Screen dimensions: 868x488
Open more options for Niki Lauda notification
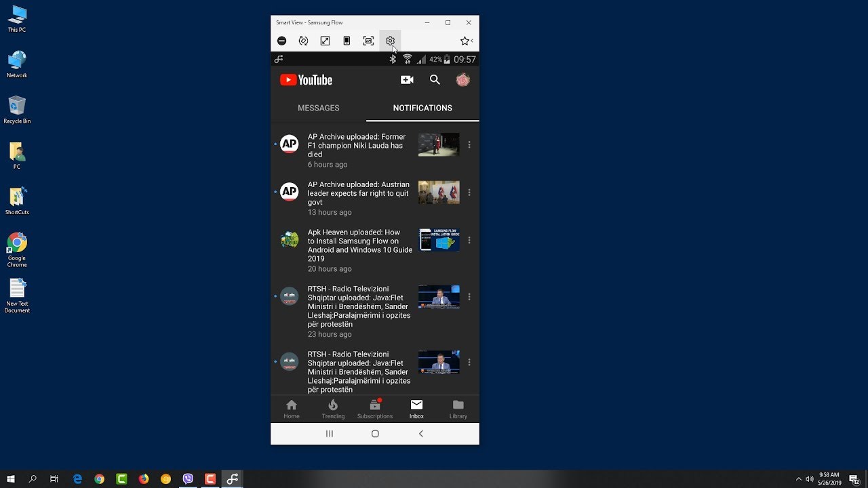point(469,144)
